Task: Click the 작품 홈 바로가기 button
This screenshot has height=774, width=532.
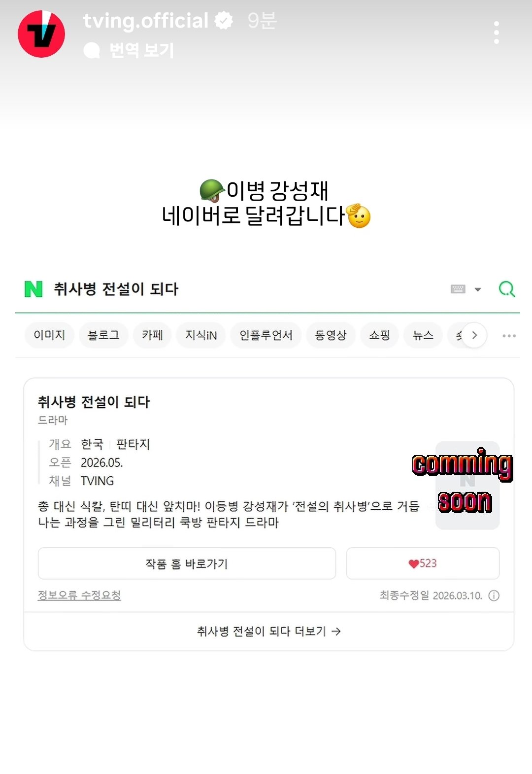Action: coord(187,563)
